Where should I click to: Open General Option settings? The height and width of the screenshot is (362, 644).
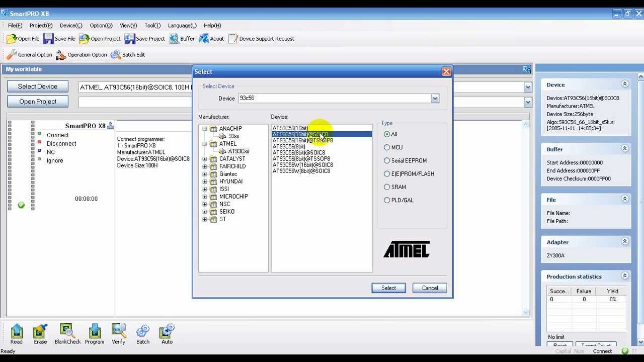(x=29, y=55)
